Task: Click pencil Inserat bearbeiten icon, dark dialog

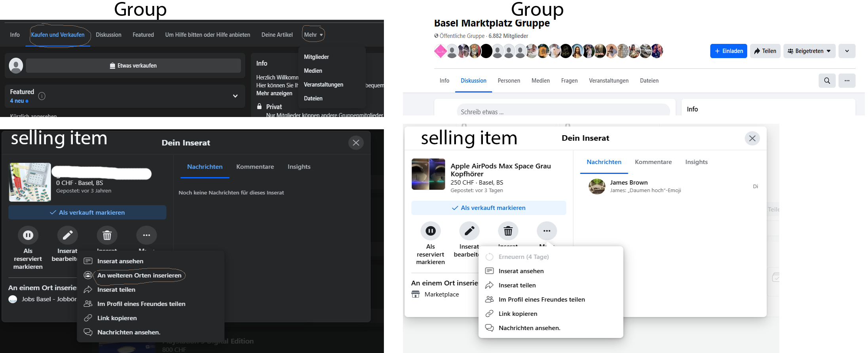Action: point(67,235)
